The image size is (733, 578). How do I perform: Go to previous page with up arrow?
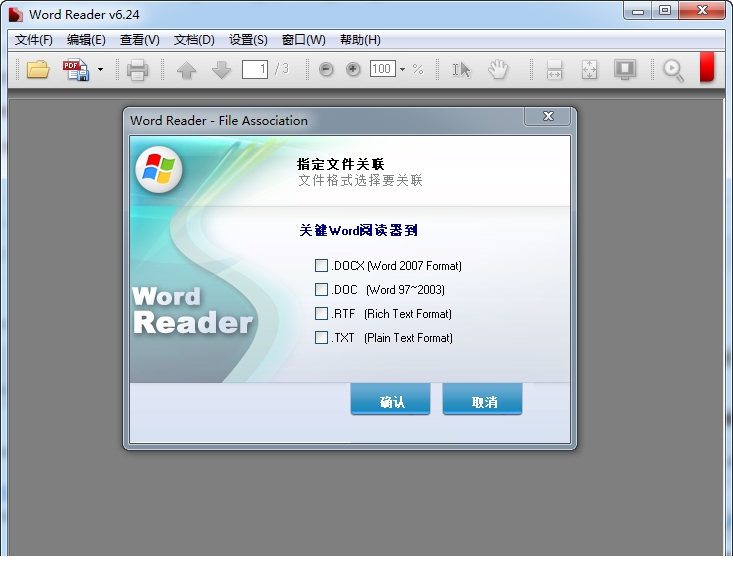(187, 70)
